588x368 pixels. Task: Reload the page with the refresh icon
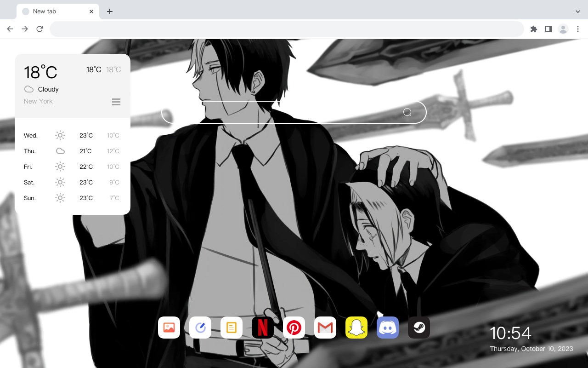coord(40,29)
